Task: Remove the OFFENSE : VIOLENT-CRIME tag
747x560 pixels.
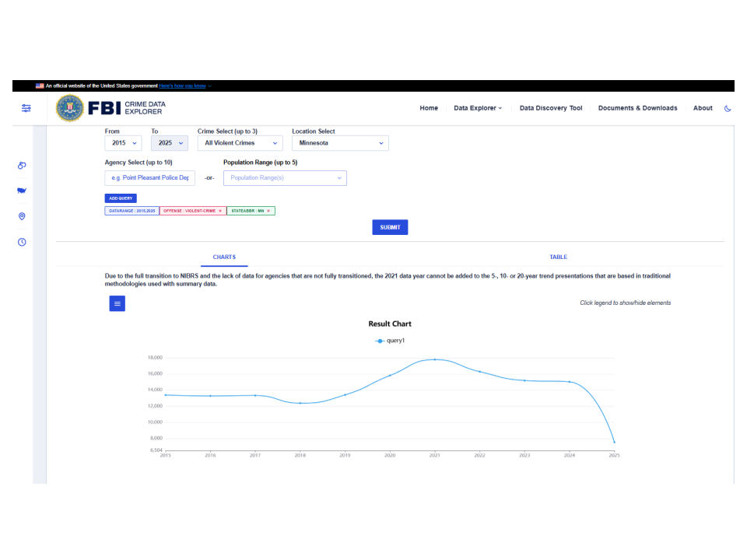Action: pos(220,211)
